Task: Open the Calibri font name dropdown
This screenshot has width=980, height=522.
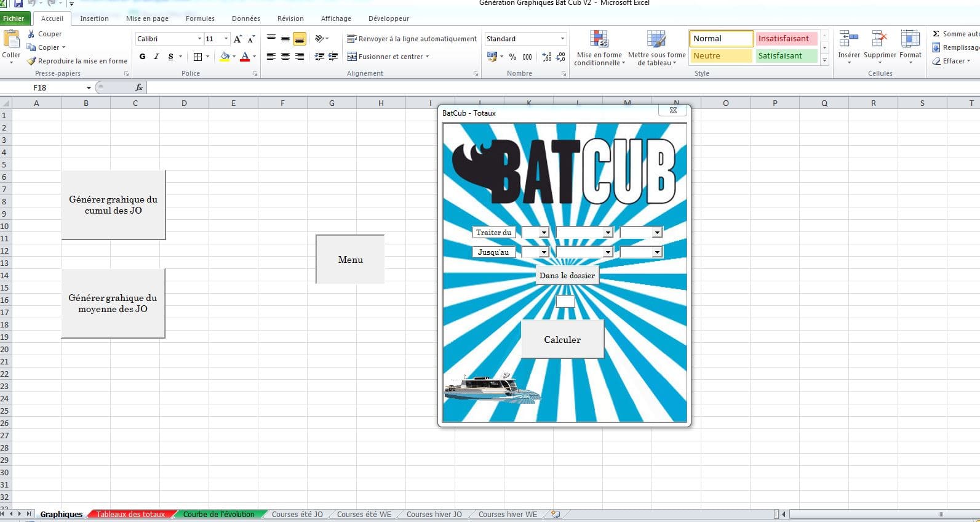Action: [199, 39]
